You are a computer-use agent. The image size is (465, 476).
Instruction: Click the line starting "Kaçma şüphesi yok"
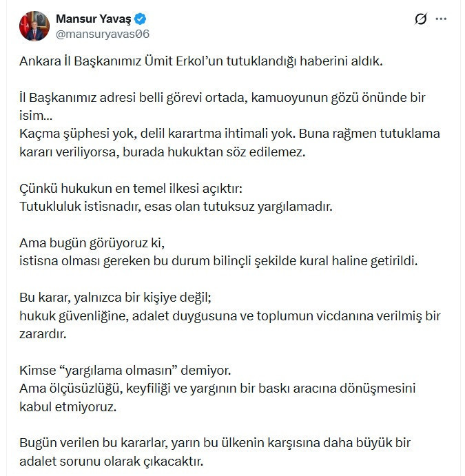tap(229, 133)
